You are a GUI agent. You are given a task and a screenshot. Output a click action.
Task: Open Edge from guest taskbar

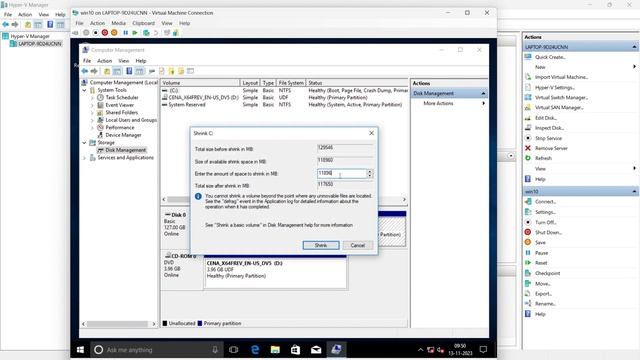click(255, 350)
